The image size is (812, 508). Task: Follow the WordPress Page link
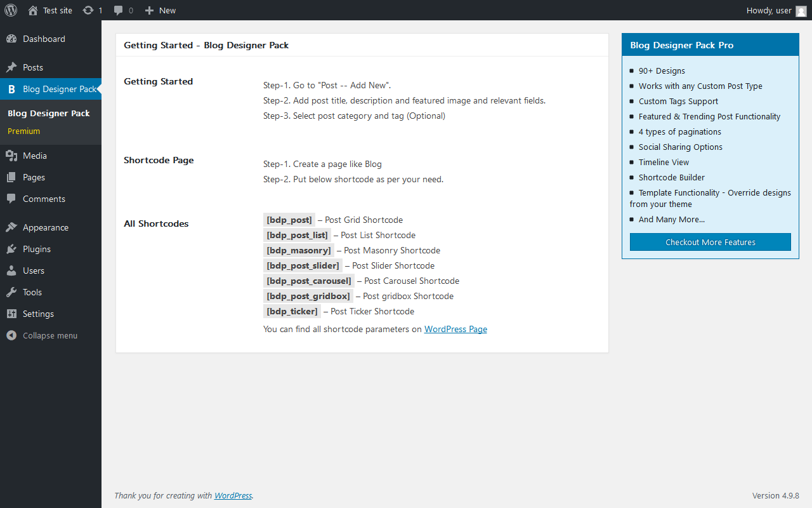click(x=455, y=329)
